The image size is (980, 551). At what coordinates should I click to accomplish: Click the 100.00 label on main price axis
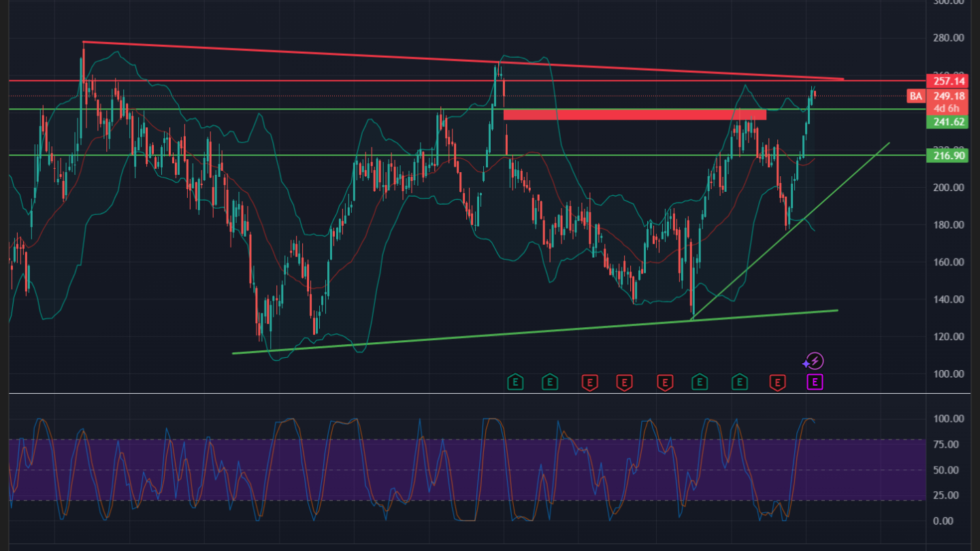pos(947,374)
